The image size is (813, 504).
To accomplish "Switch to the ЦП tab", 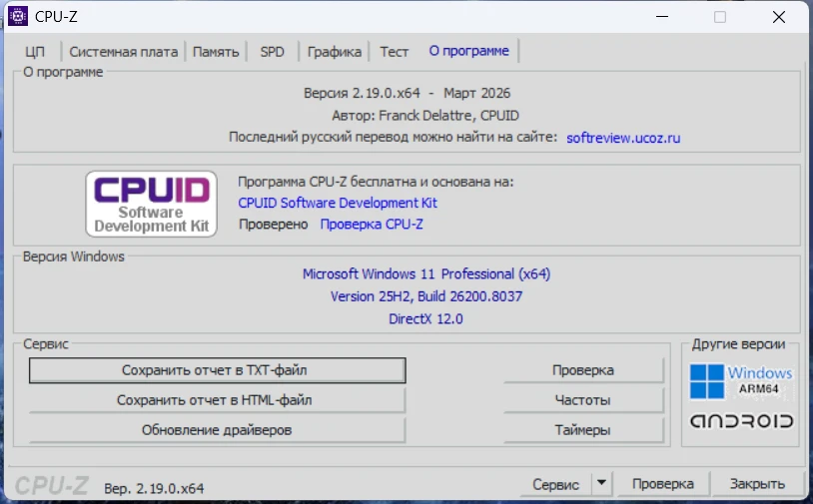I will click(35, 52).
